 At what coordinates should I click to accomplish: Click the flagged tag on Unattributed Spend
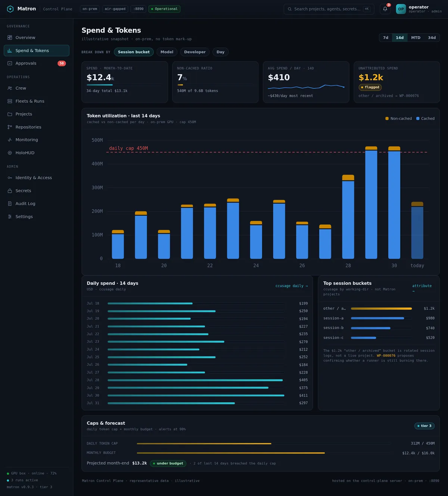coord(370,87)
